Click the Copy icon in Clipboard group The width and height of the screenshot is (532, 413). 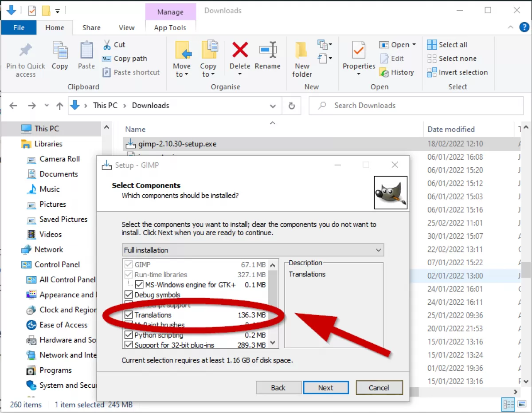pyautogui.click(x=60, y=50)
